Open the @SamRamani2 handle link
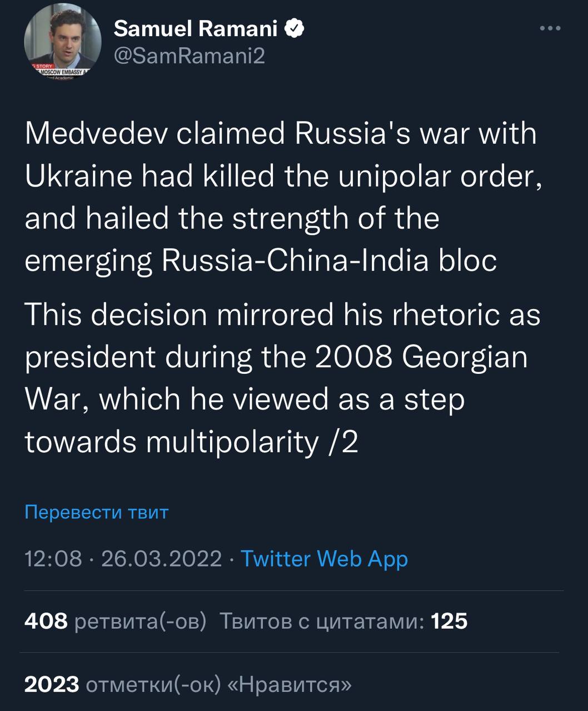This screenshot has height=711, width=588. click(189, 55)
